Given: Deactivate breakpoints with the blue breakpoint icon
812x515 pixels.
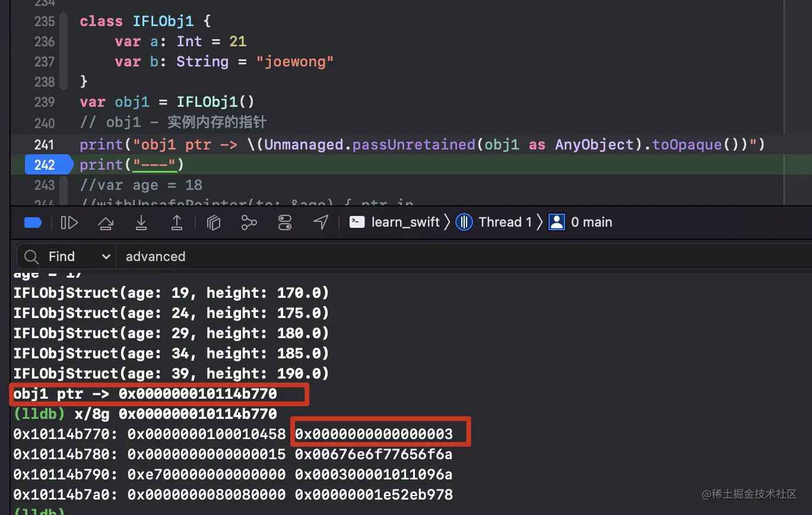Looking at the screenshot, I should click(x=33, y=222).
